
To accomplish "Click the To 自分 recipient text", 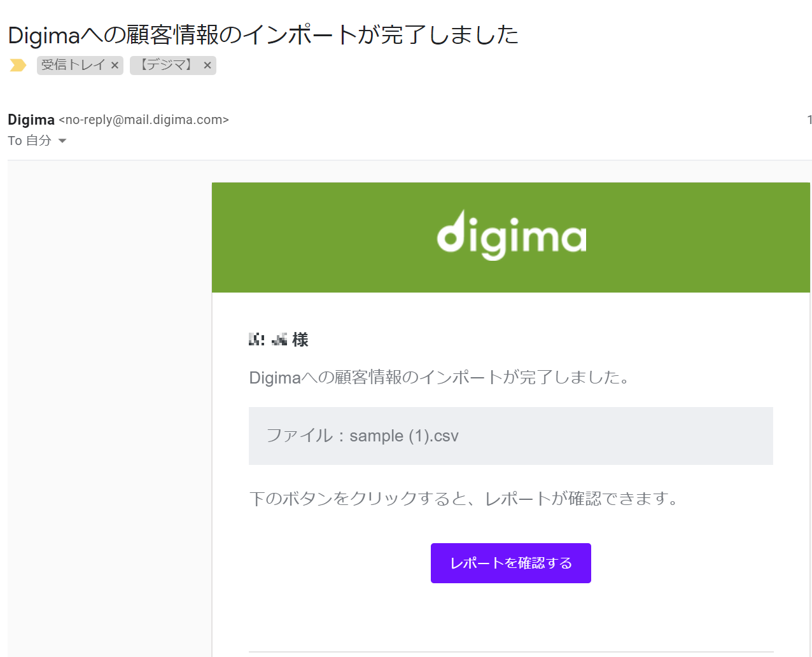I will 29,141.
